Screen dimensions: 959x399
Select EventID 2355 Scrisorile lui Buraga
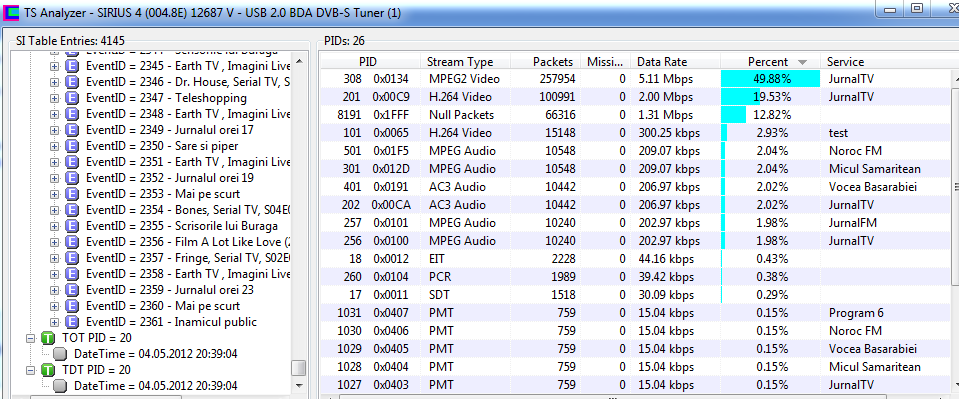(182, 226)
